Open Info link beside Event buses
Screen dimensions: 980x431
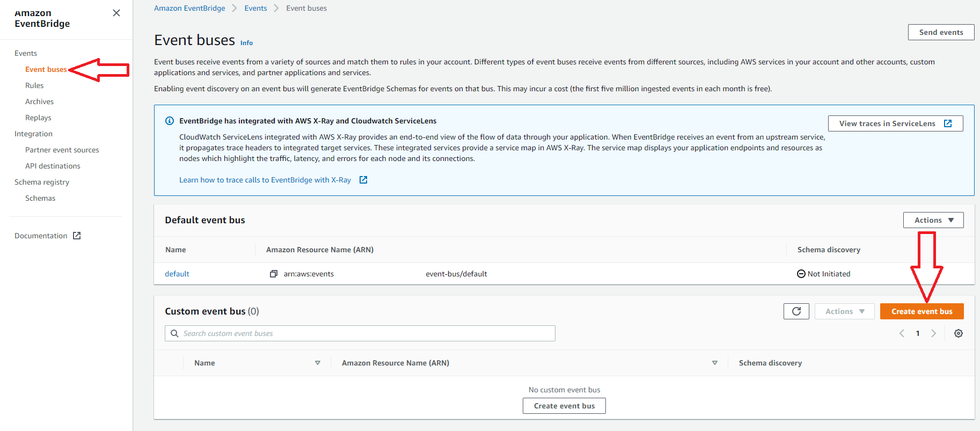coord(246,43)
